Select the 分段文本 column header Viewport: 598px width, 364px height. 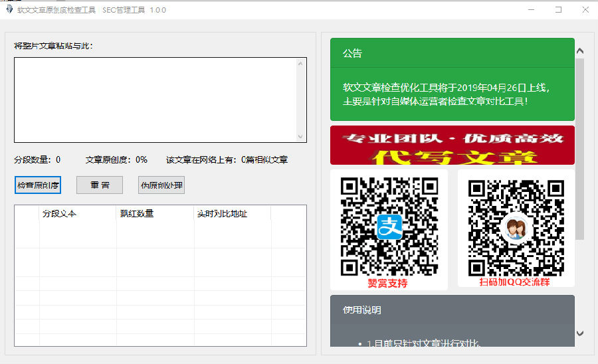point(78,213)
